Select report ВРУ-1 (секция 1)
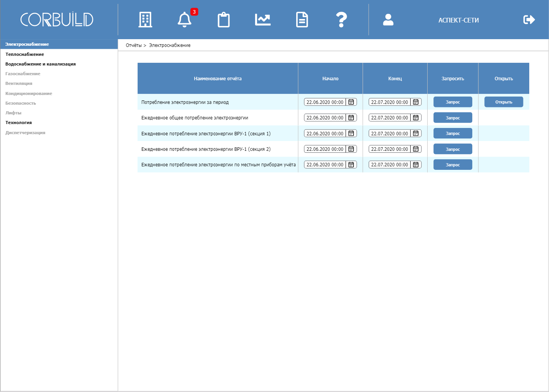 (206, 134)
